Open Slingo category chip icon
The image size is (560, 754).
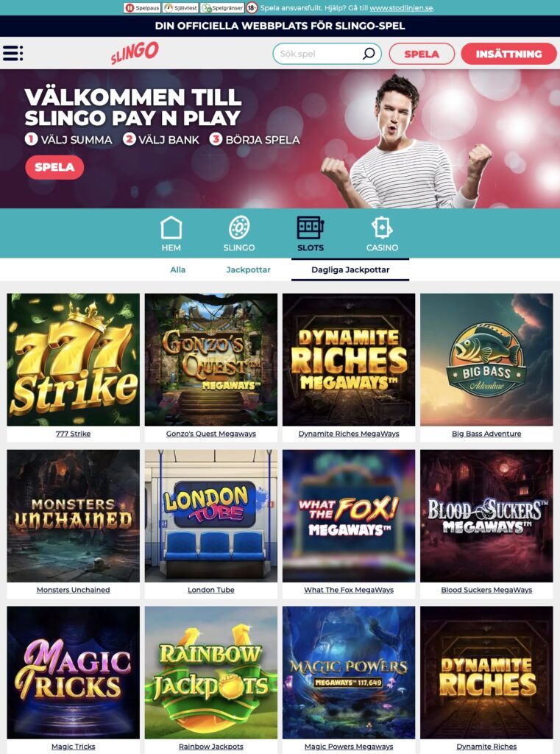click(239, 228)
